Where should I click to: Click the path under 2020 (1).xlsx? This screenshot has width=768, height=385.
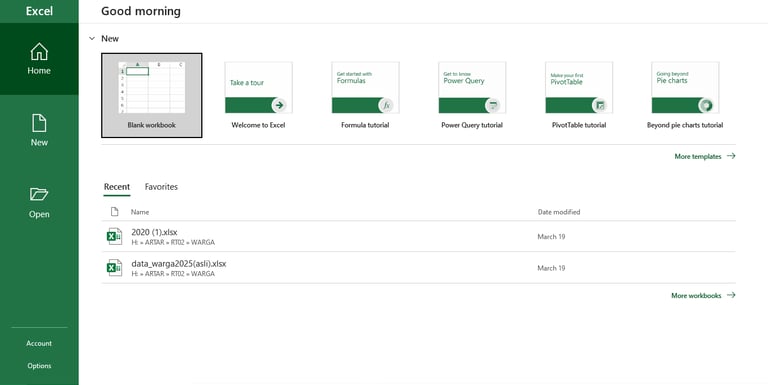coord(173,242)
